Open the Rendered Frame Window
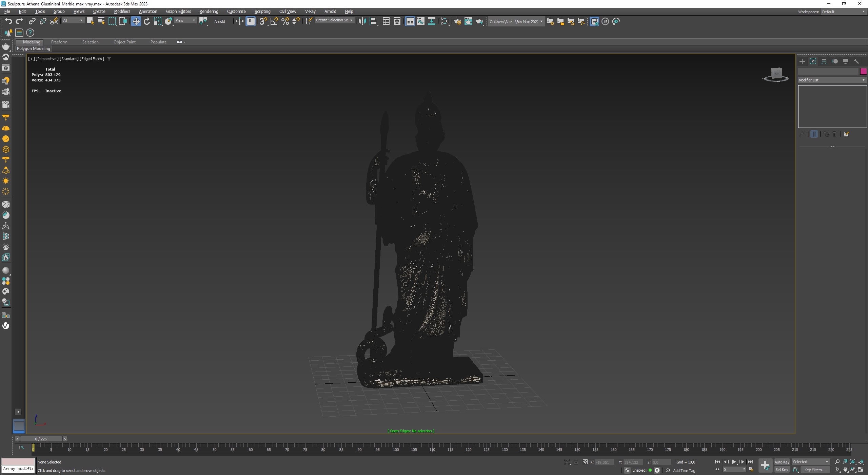The image size is (868, 475). click(x=468, y=21)
